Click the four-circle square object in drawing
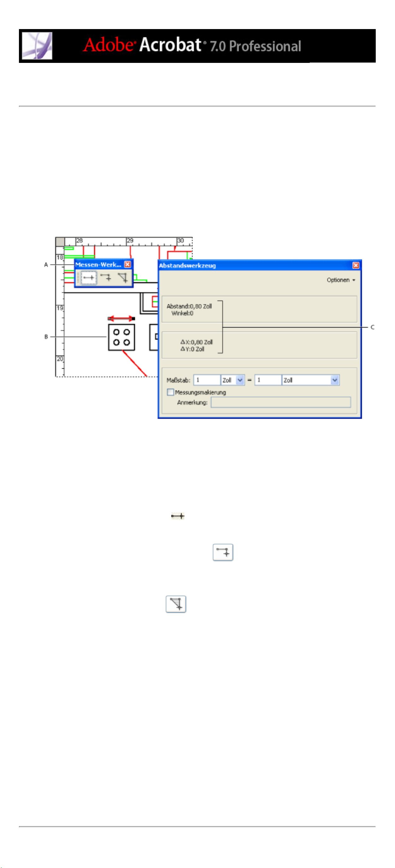 click(121, 337)
